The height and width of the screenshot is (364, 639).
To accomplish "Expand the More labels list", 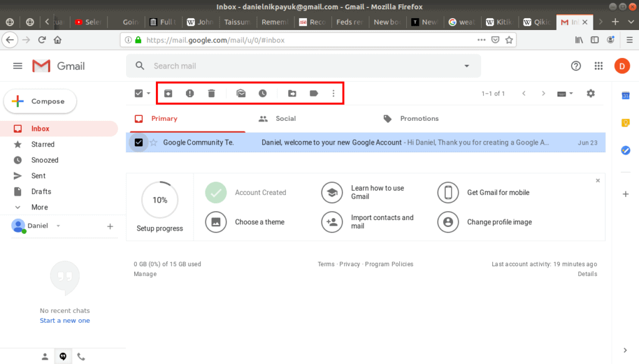I will pos(39,208).
